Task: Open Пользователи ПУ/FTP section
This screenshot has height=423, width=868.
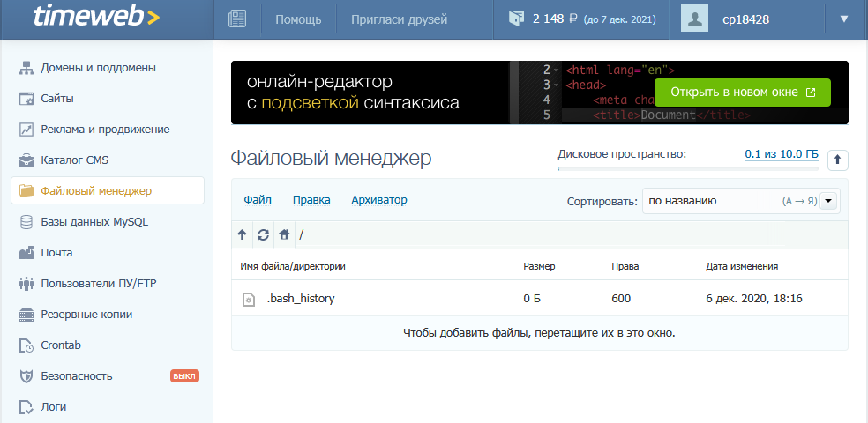Action: (99, 285)
